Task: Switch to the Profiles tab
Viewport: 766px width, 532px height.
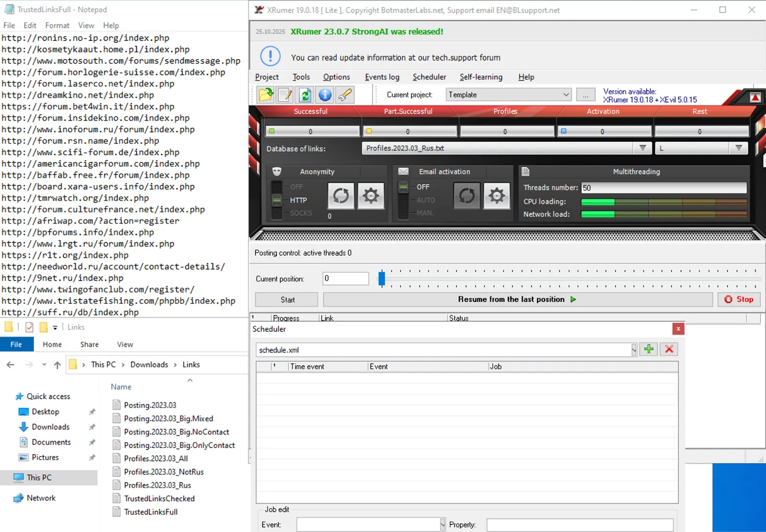Action: tap(505, 111)
